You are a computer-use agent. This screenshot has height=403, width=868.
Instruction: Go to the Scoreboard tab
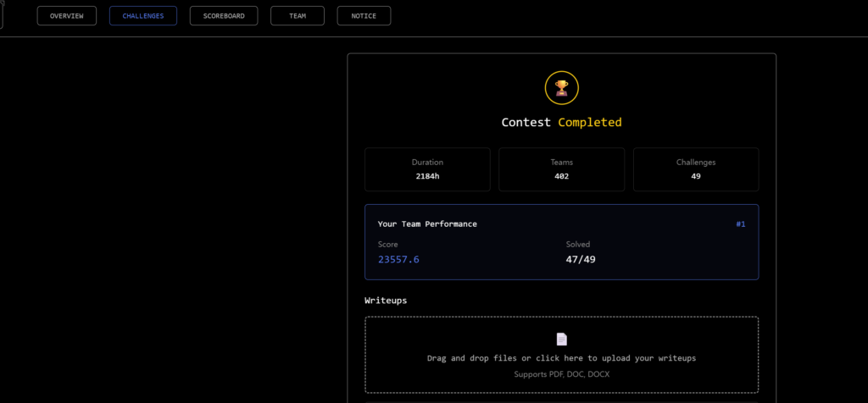tap(224, 16)
